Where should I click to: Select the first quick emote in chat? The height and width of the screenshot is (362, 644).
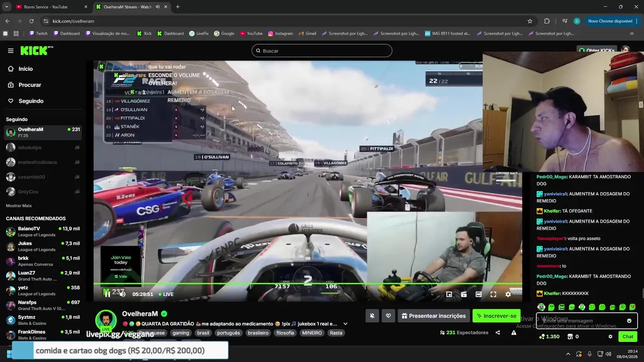tap(541, 307)
